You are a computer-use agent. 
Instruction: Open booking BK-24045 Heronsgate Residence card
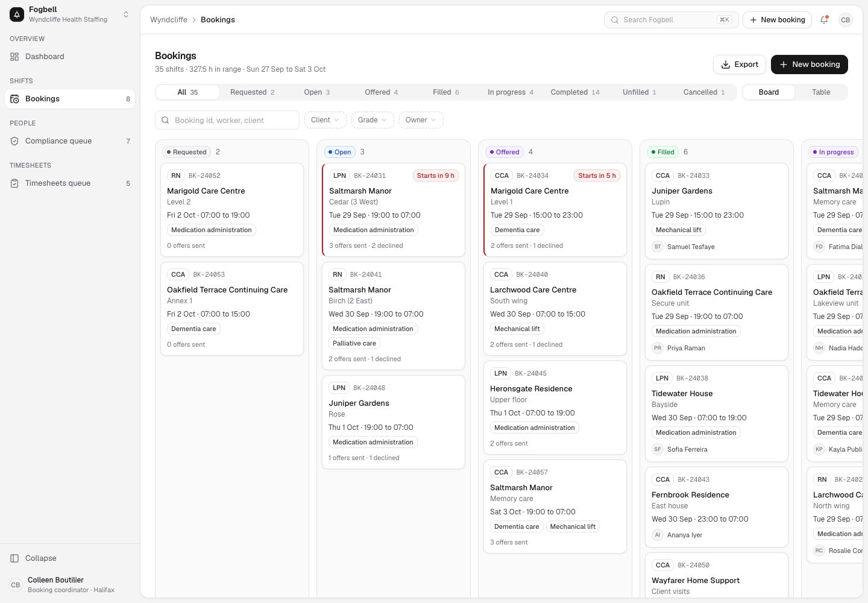click(x=555, y=408)
